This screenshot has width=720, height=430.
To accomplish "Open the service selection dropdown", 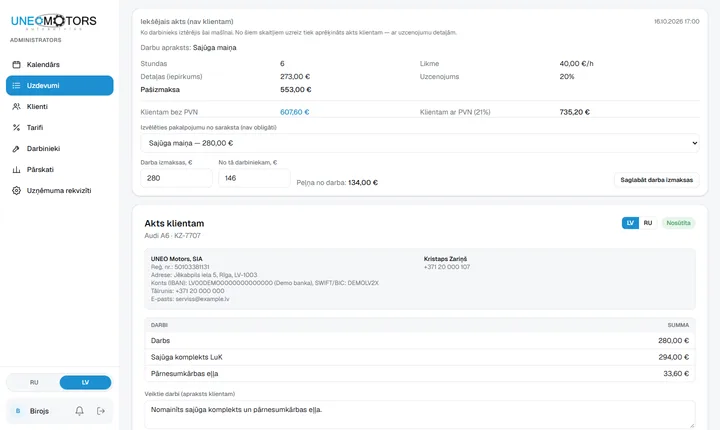I will (x=420, y=143).
